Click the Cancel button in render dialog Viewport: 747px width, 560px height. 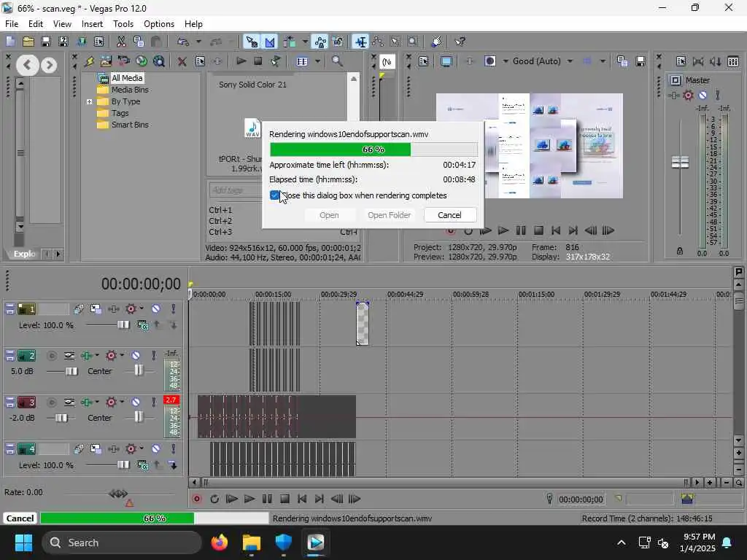tap(449, 215)
